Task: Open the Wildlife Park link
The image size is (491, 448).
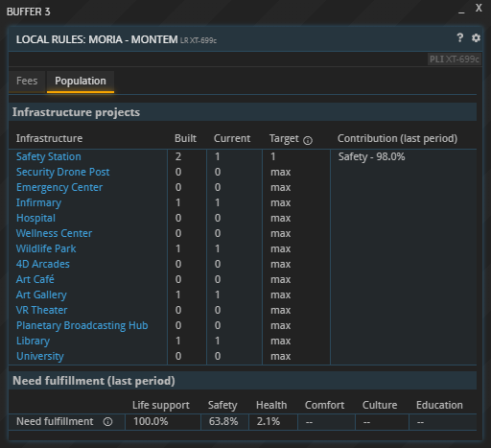Action: click(46, 248)
